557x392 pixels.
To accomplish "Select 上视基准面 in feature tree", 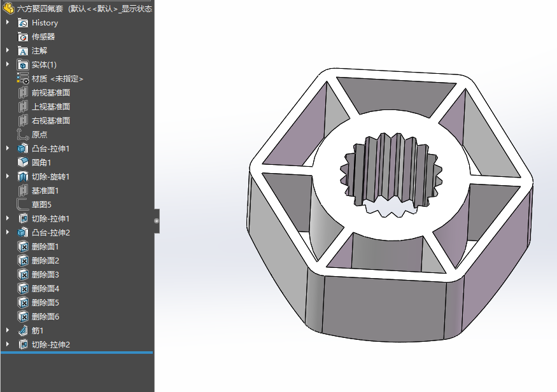I will coord(51,106).
